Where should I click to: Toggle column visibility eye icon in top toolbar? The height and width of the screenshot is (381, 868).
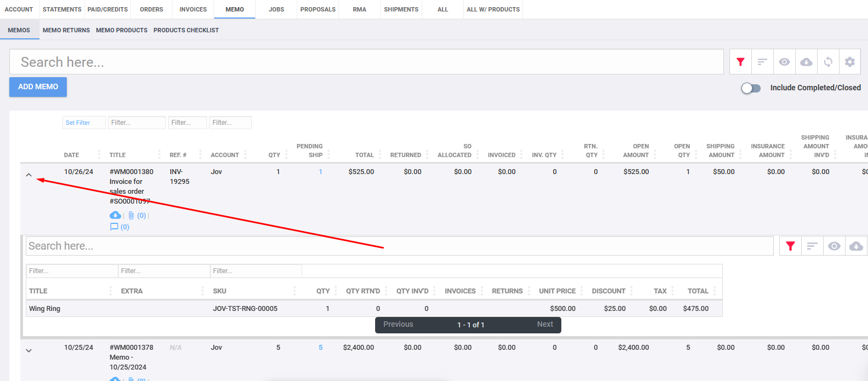(784, 62)
